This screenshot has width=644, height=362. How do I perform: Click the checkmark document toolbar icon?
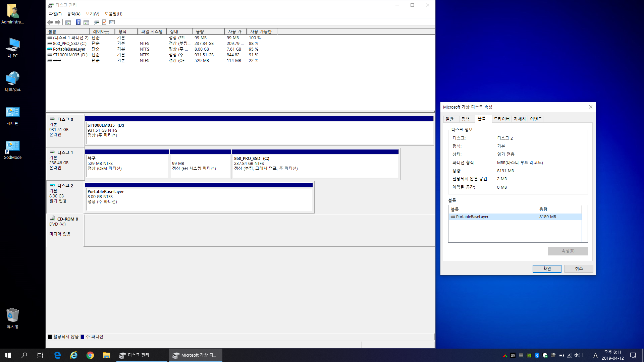(104, 22)
